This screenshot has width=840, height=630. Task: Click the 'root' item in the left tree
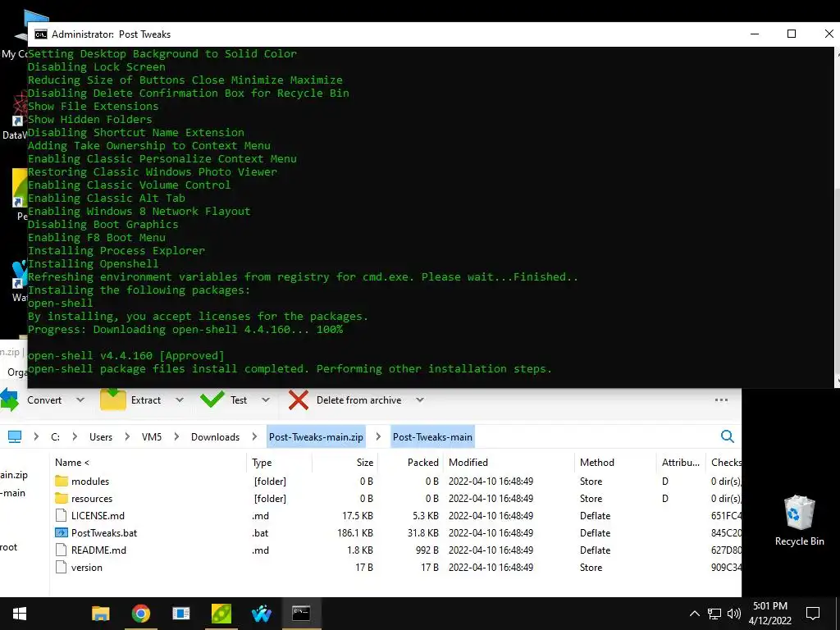click(8, 547)
